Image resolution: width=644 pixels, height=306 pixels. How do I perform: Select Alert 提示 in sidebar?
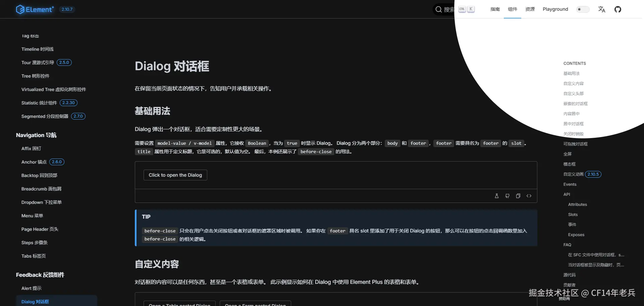pyautogui.click(x=32, y=288)
